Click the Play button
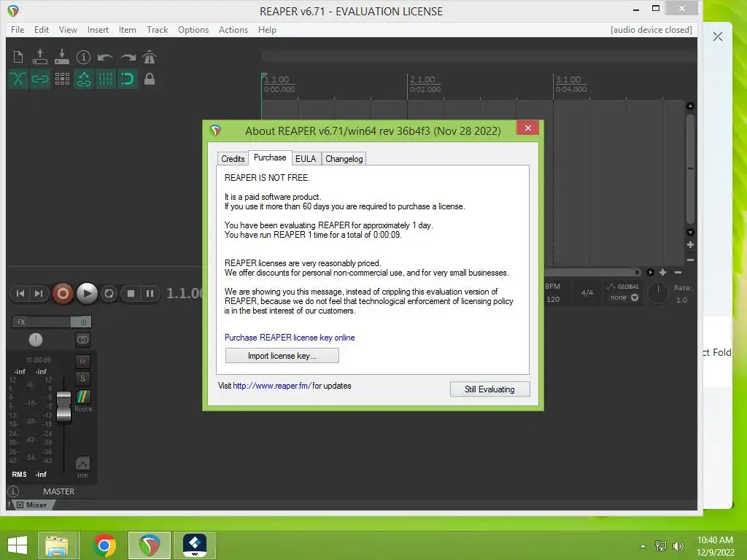747x560 pixels. (x=88, y=293)
